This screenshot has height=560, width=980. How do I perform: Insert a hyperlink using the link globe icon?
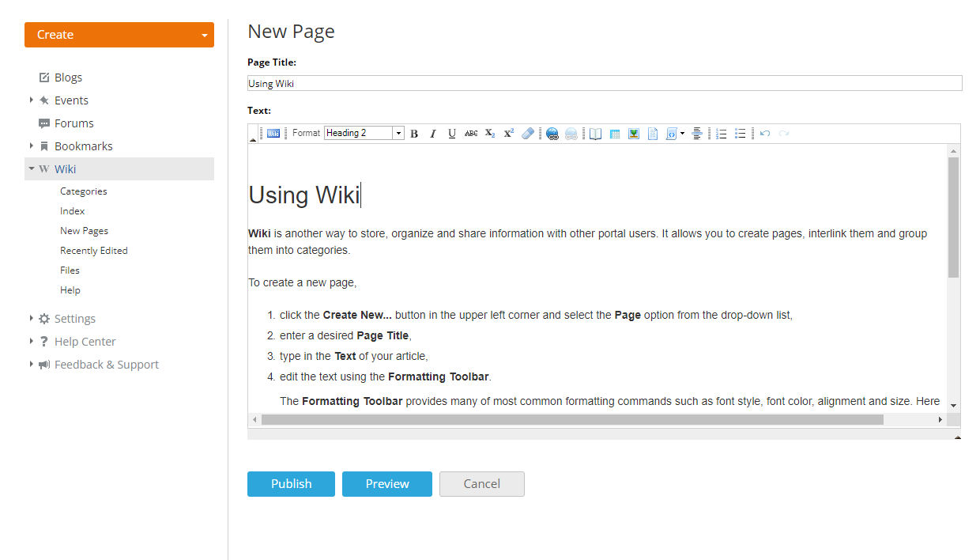[552, 133]
